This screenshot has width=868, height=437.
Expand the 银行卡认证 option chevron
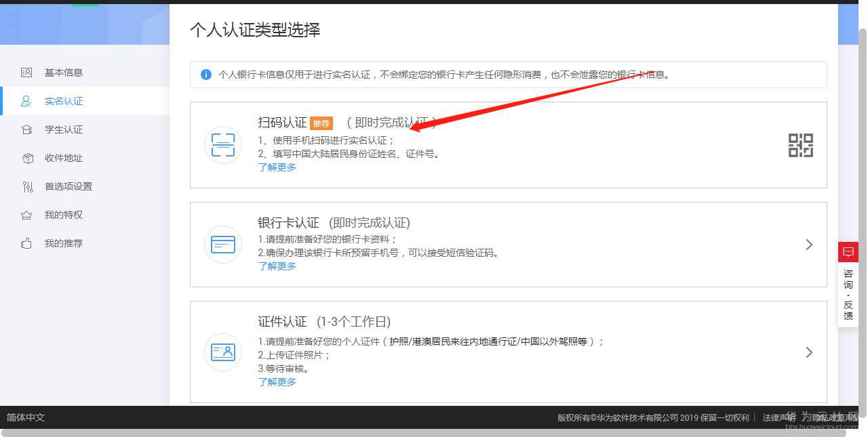point(809,245)
